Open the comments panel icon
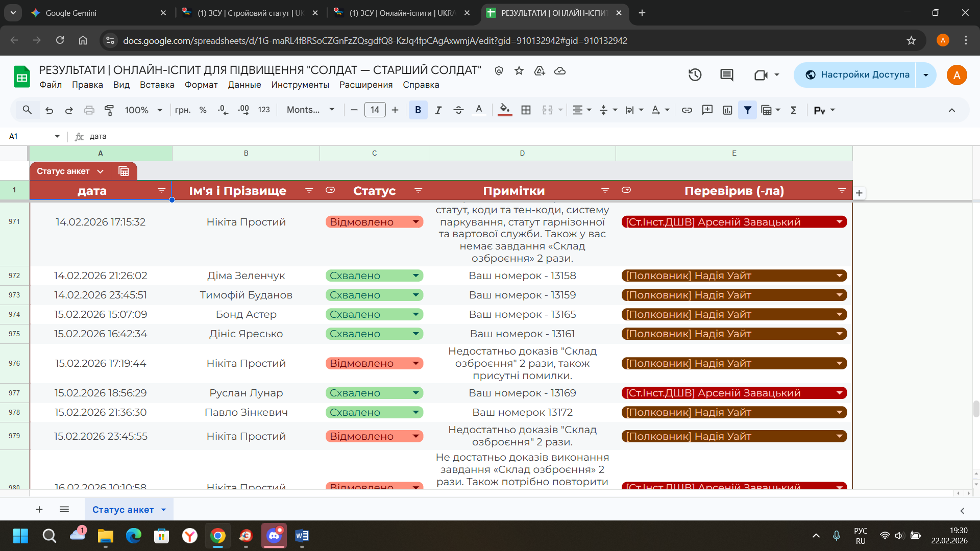This screenshot has width=980, height=551. [726, 75]
